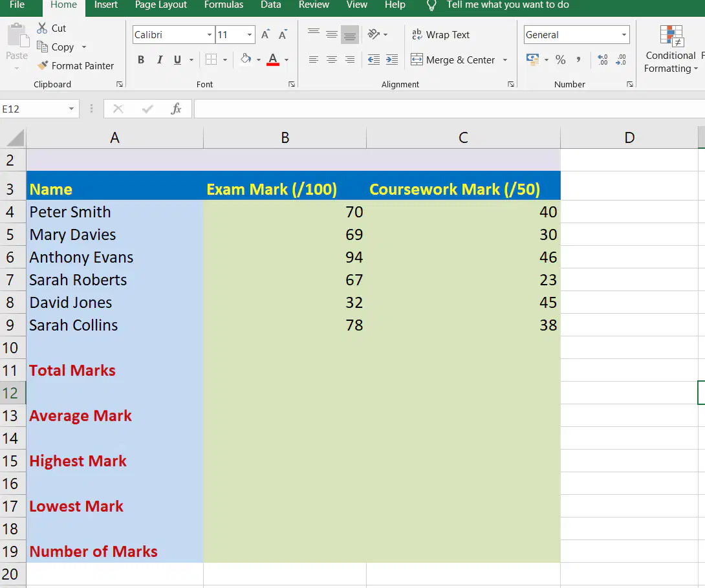Select the Format Painter brush

(43, 65)
